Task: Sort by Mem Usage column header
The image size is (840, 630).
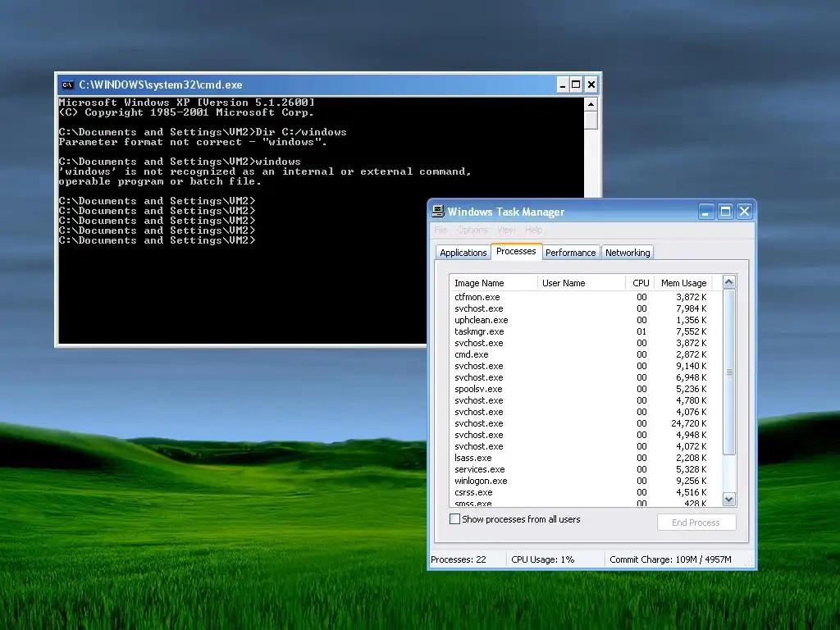Action: point(683,283)
